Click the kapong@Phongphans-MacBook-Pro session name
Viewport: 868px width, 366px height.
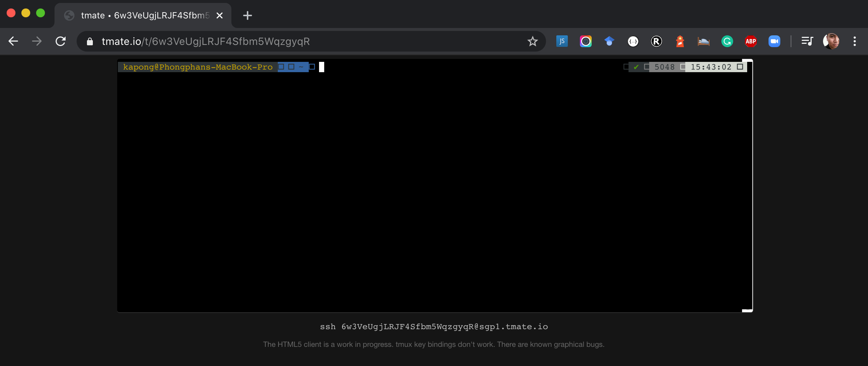click(198, 67)
